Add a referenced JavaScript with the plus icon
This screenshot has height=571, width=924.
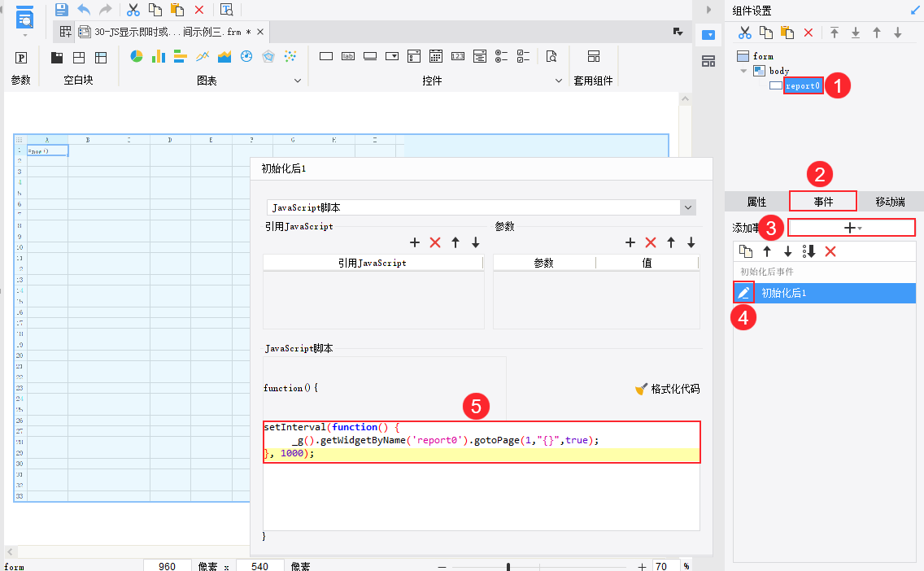(414, 242)
